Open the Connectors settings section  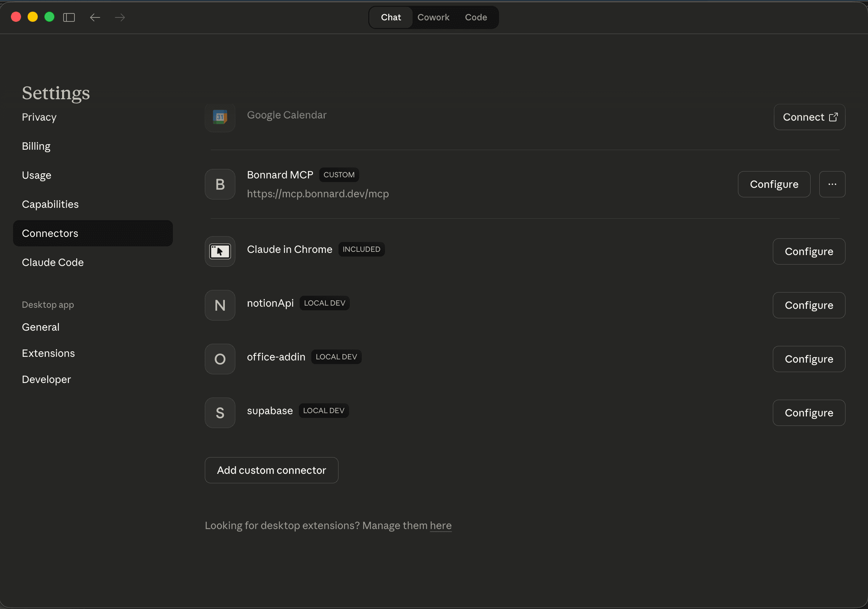point(50,233)
